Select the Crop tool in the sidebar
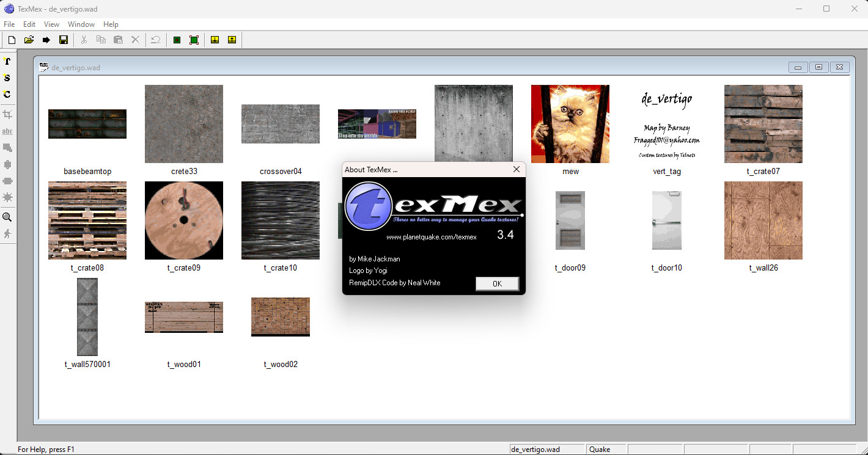 click(8, 114)
